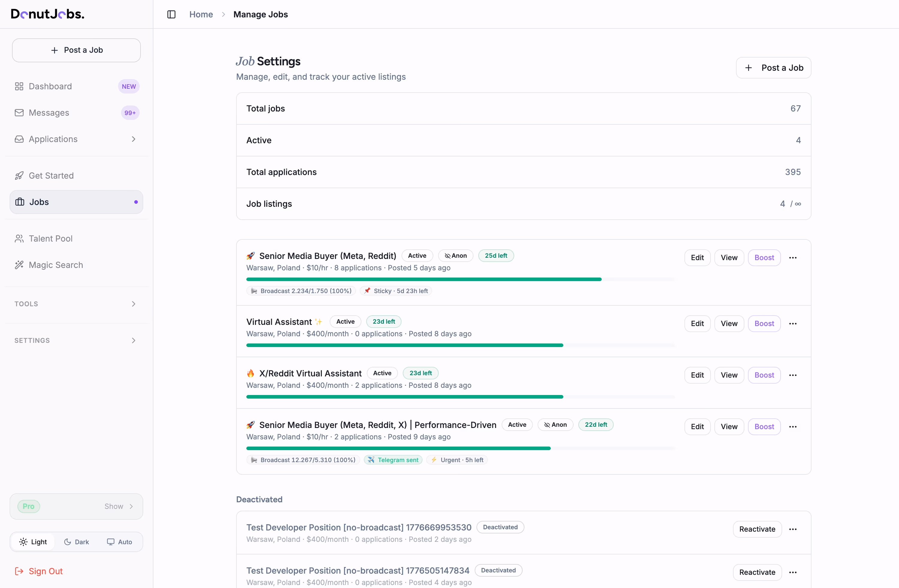This screenshot has height=588, width=899.
Task: Toggle the sidebar panel icon
Action: click(171, 14)
